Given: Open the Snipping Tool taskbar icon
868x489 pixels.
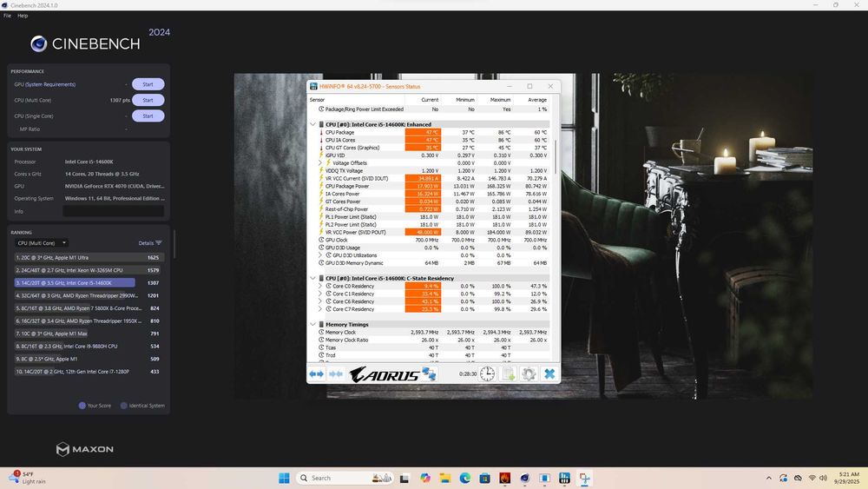Looking at the screenshot, I should (x=584, y=478).
